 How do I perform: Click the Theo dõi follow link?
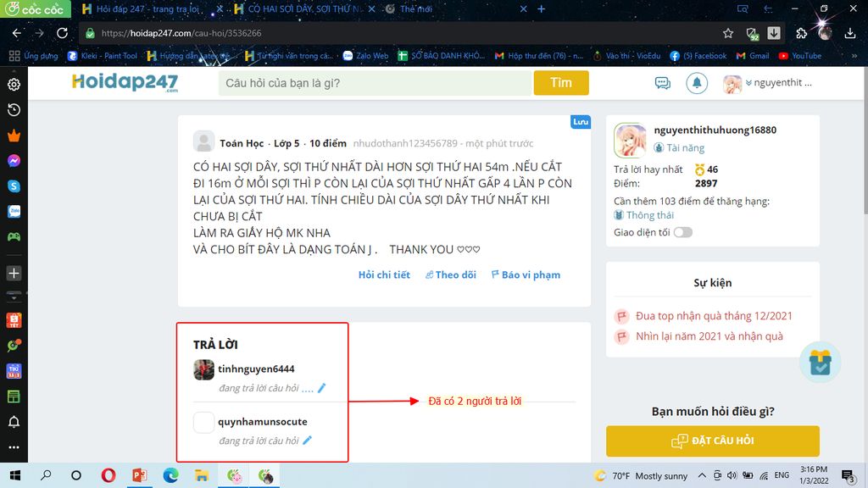click(x=451, y=274)
